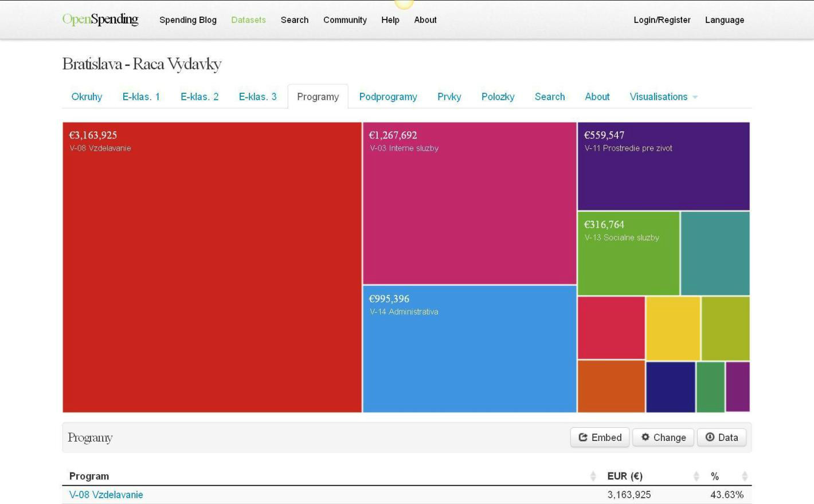Open the Datasets menu item
This screenshot has height=504, width=814.
(248, 20)
